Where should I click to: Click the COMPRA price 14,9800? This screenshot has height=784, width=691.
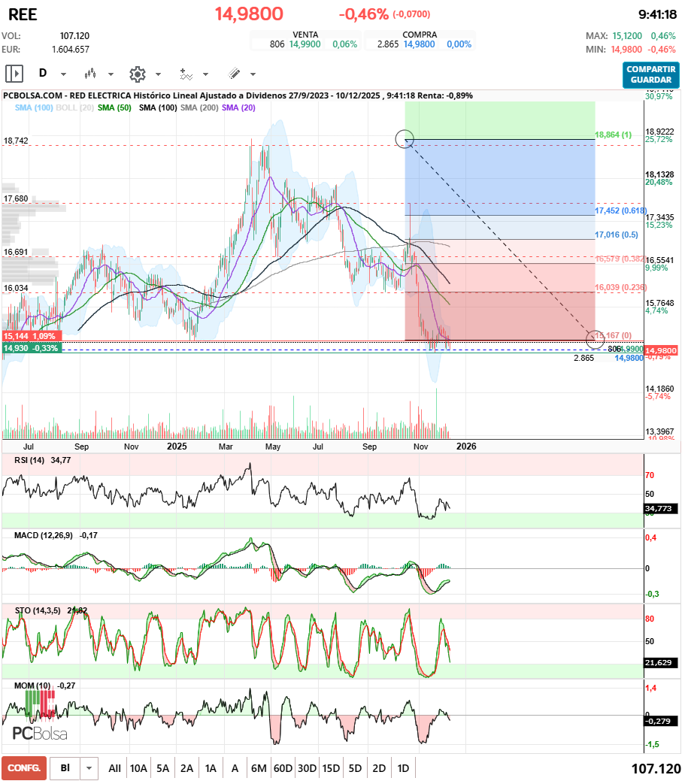[419, 44]
